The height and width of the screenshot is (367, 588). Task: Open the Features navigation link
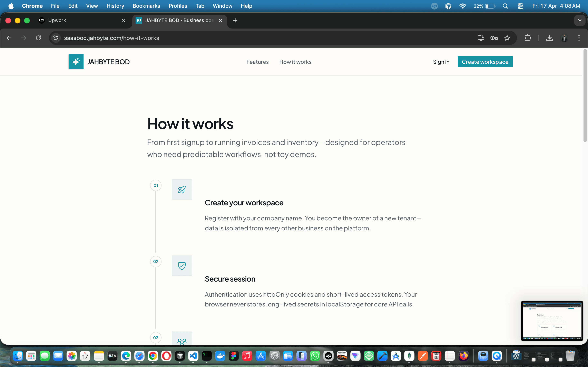click(x=257, y=62)
